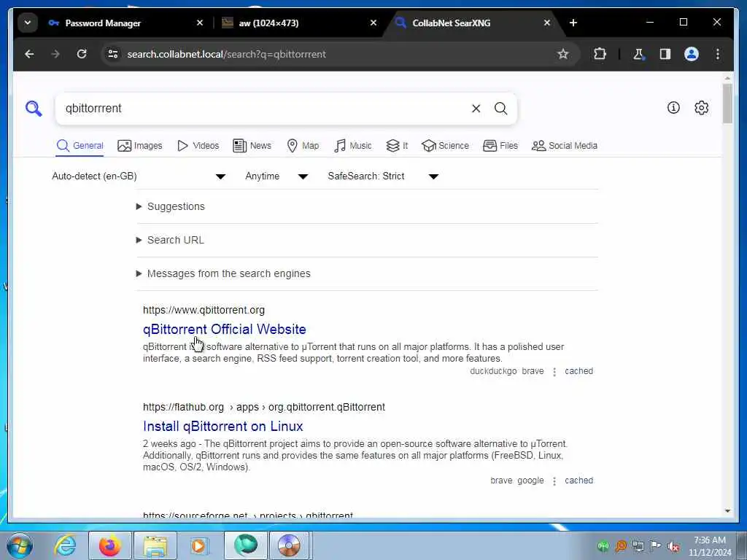Toggle the browser side panel
The width and height of the screenshot is (747, 560).
(665, 54)
